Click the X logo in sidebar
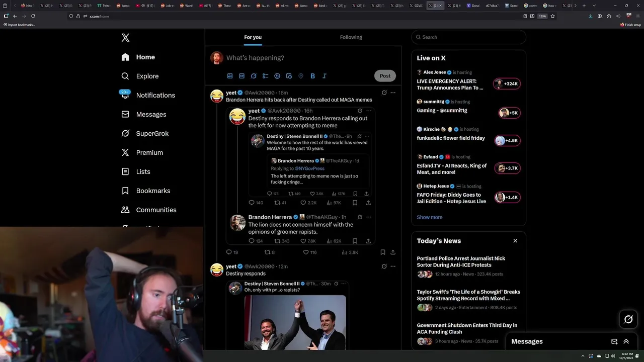The height and width of the screenshot is (362, 644). pos(125,38)
